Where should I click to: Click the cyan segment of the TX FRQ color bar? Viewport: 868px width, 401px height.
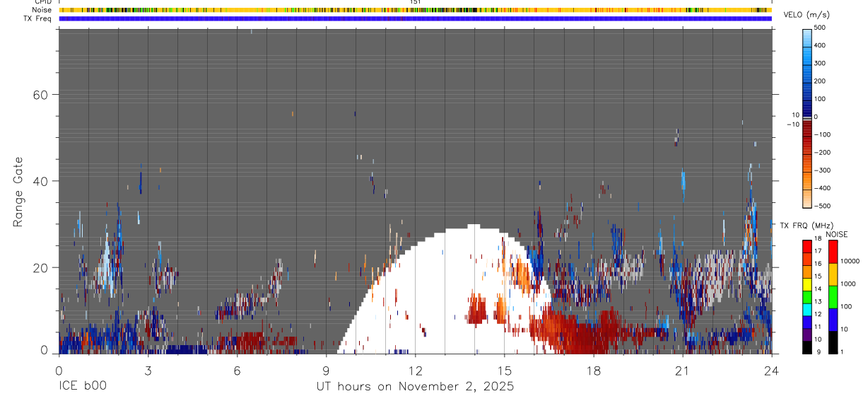tap(807, 310)
